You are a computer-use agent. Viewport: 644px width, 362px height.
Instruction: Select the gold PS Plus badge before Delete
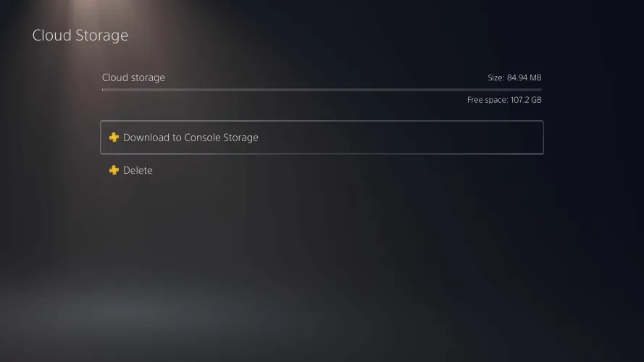pyautogui.click(x=114, y=170)
